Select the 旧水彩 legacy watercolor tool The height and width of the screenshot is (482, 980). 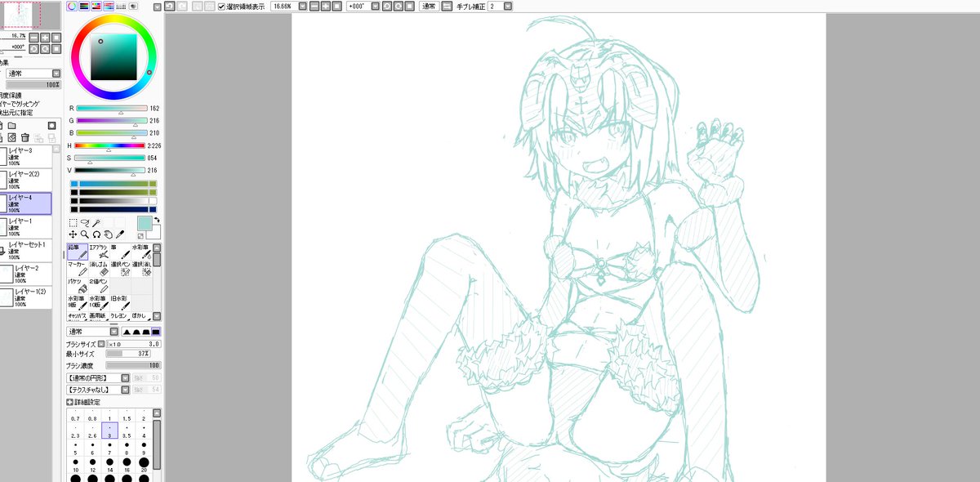click(120, 304)
